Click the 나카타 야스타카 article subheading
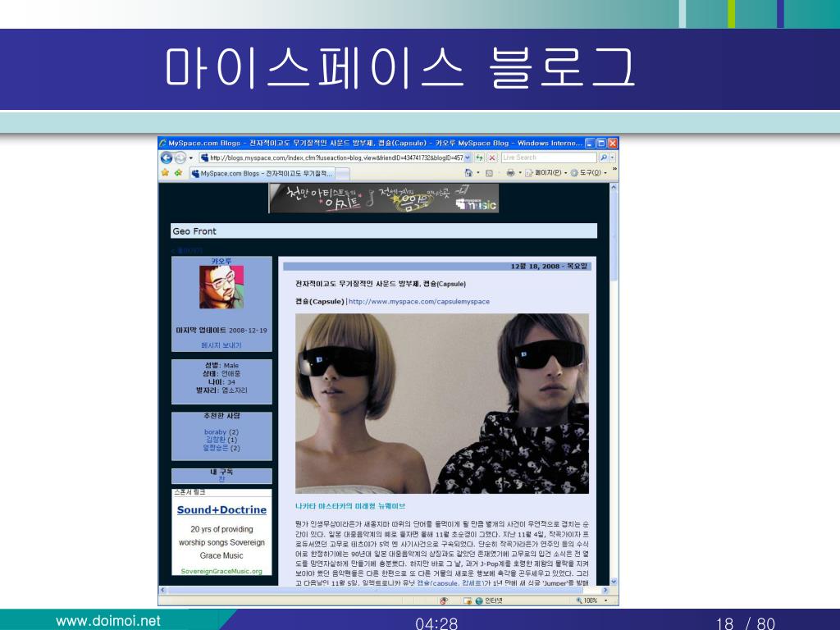 [x=350, y=505]
